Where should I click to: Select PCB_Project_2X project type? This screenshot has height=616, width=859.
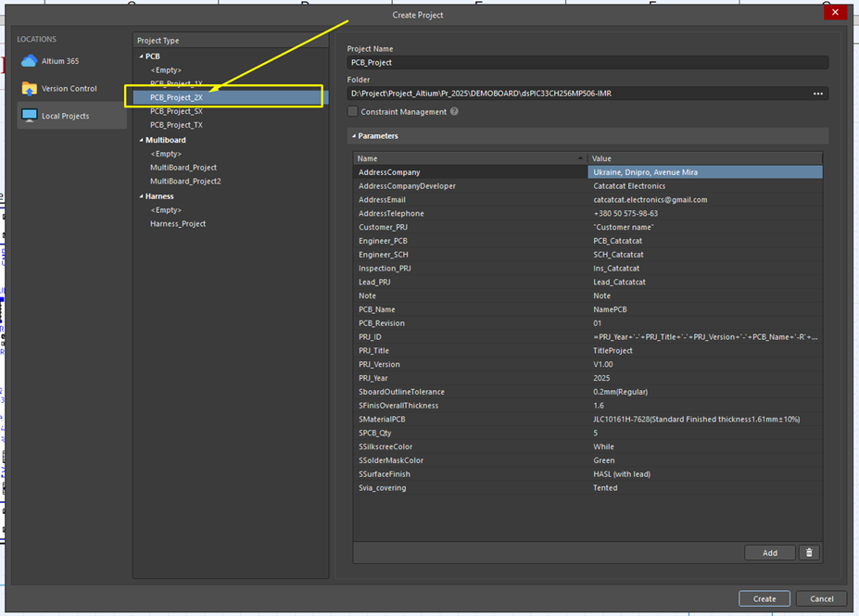[x=177, y=96]
